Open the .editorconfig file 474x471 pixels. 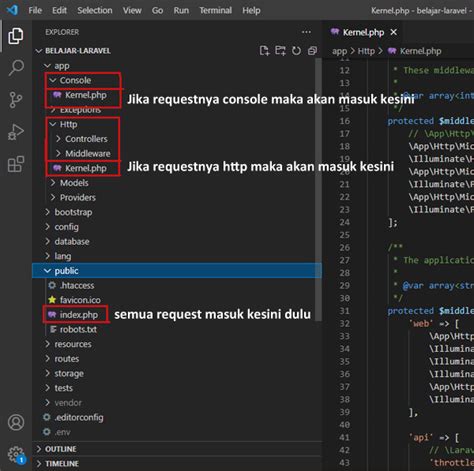(x=177, y=418)
